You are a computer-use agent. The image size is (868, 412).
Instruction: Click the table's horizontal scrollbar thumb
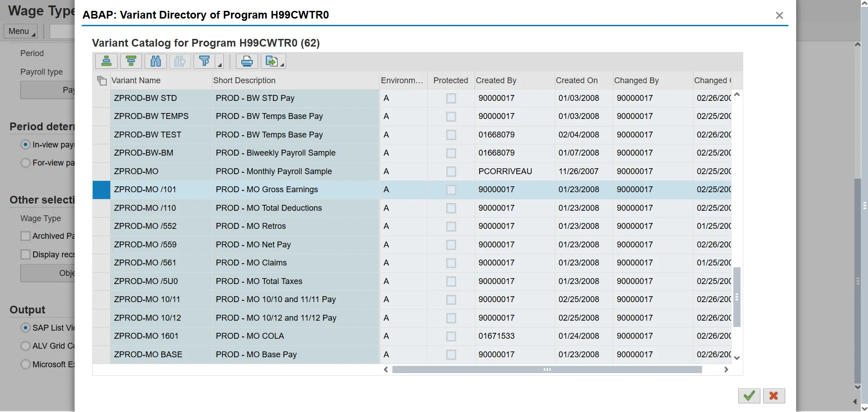(x=547, y=369)
